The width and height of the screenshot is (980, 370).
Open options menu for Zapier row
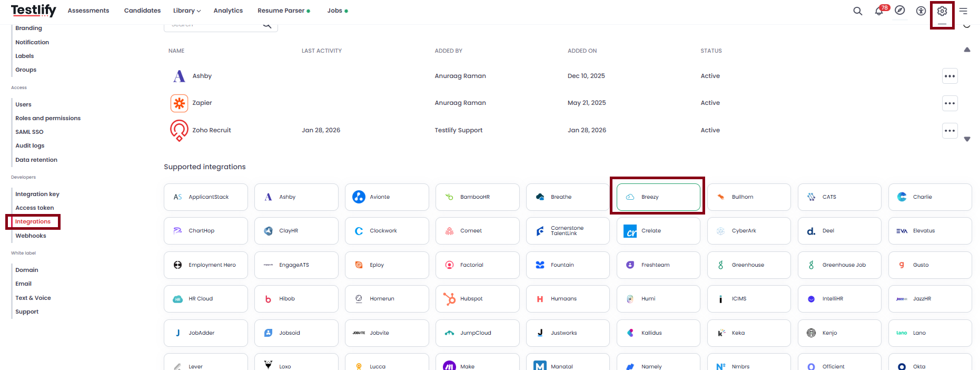click(949, 103)
